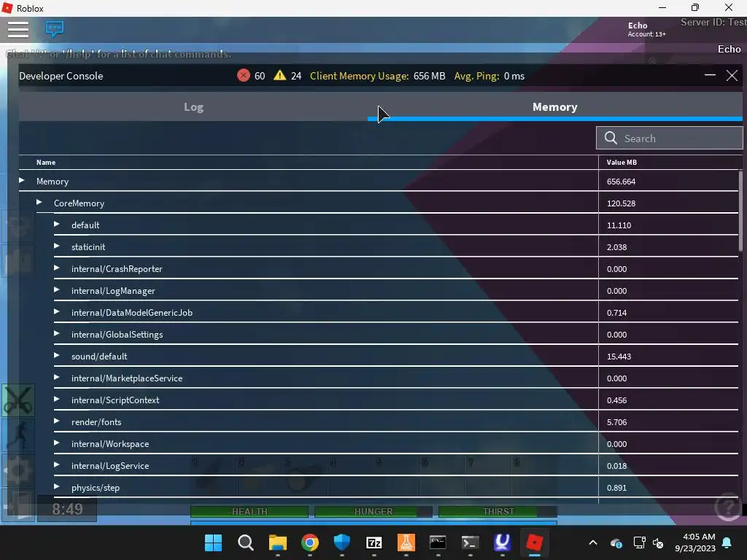Expand the default memory row
747x560 pixels.
click(57, 225)
